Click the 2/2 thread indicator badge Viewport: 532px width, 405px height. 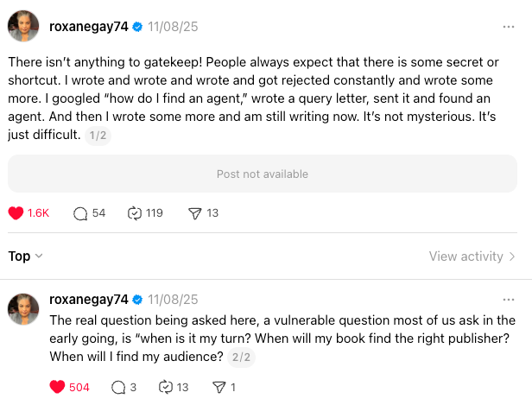pos(241,357)
